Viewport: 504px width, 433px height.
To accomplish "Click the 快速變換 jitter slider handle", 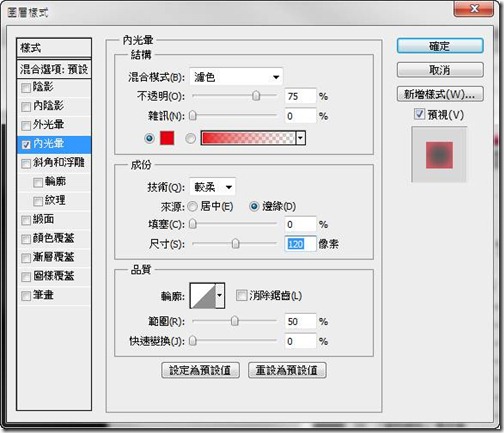I will (193, 341).
